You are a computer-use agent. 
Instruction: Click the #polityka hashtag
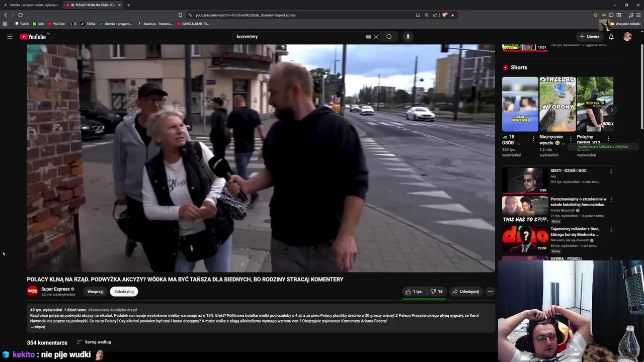pyautogui.click(x=118, y=310)
